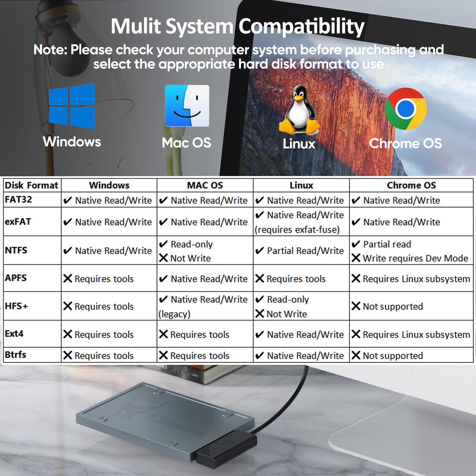Viewport: 476px width, 476px height.
Task: Click the X mark in Ext4 Chrome OS cell
Action: point(356,334)
